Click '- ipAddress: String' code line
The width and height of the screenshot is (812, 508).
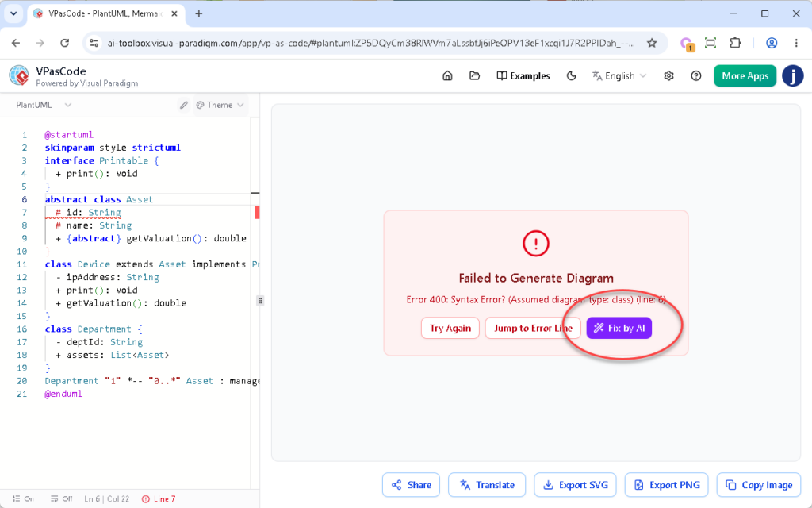[107, 277]
